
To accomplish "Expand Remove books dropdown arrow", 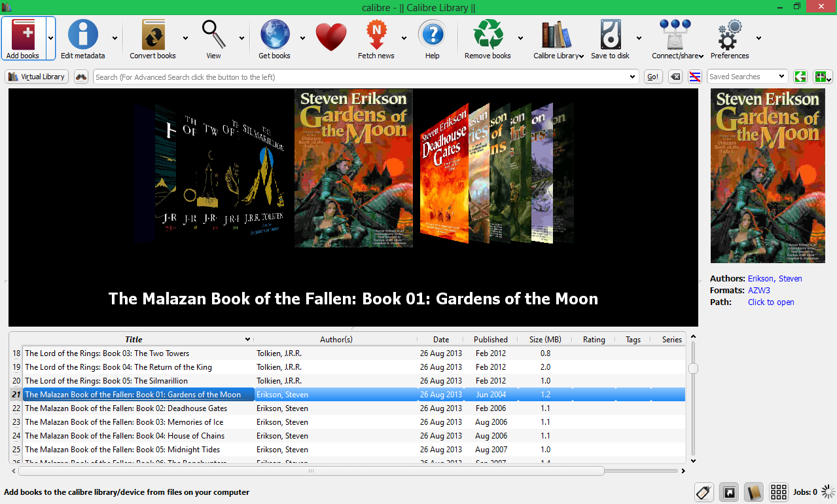I will 520,38.
